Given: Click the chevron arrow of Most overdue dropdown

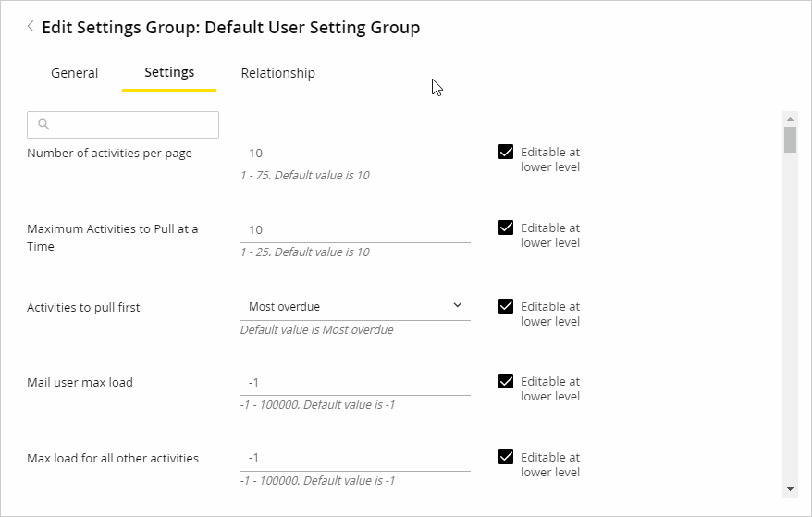Looking at the screenshot, I should pyautogui.click(x=457, y=305).
